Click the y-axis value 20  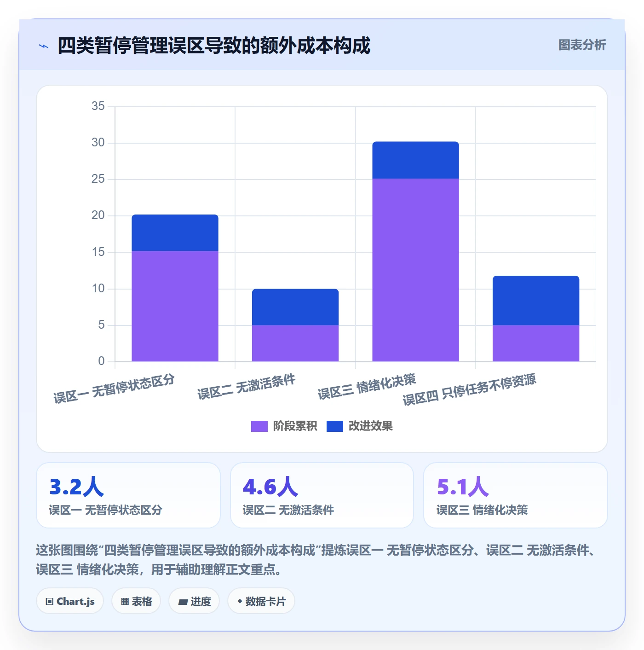pyautogui.click(x=98, y=215)
